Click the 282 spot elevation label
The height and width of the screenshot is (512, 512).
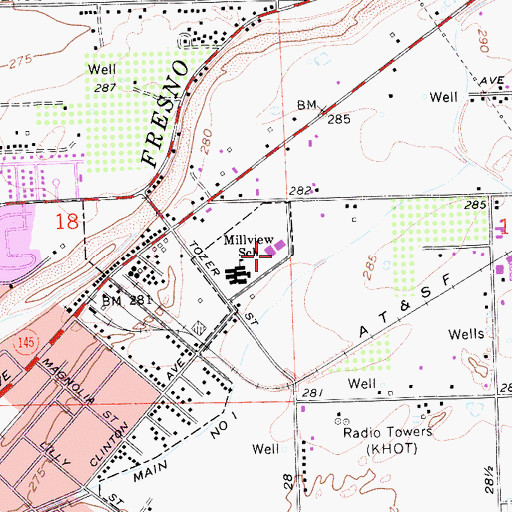[300, 191]
